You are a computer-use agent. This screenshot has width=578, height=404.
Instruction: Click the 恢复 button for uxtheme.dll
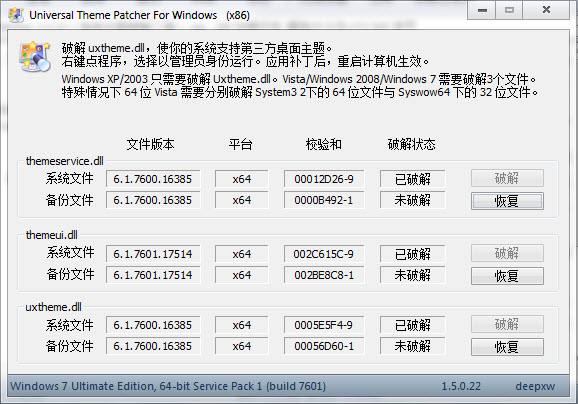click(x=507, y=346)
